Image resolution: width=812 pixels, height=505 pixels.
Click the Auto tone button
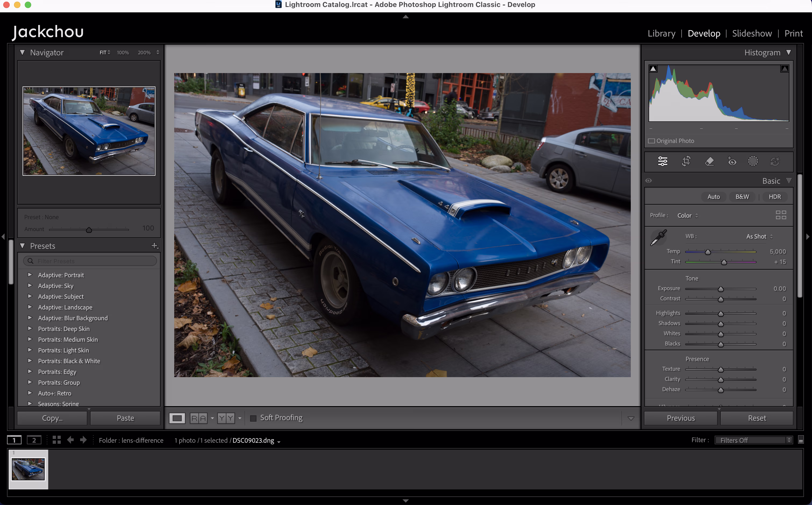(713, 197)
